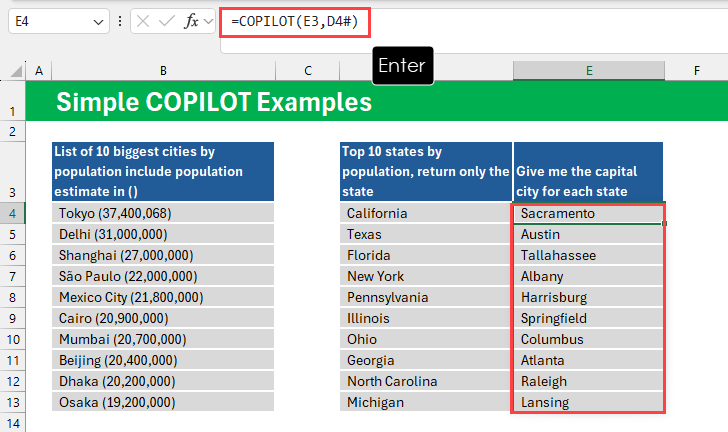Select the Pennsylvania cell
This screenshot has width=728, height=432.
click(x=426, y=297)
